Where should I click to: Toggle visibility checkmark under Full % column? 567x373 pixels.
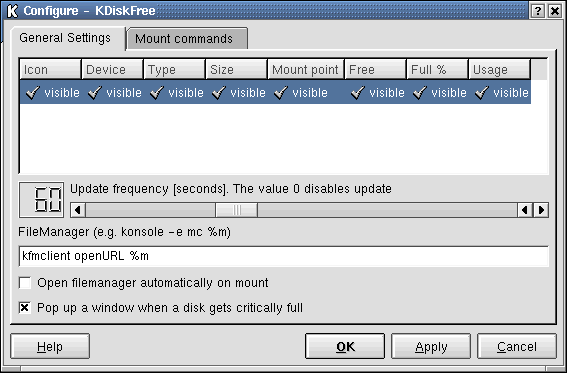click(x=420, y=93)
